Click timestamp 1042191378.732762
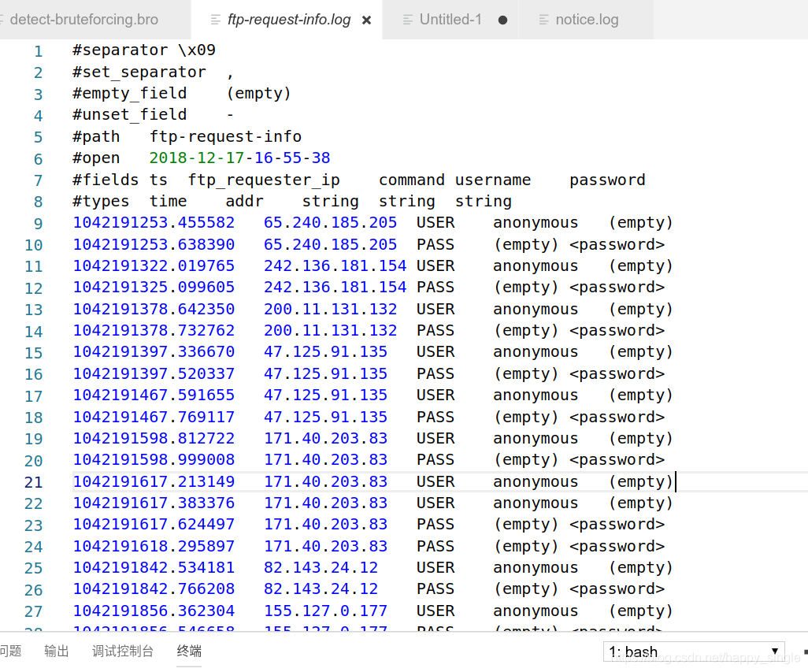The width and height of the screenshot is (808, 672). click(154, 330)
